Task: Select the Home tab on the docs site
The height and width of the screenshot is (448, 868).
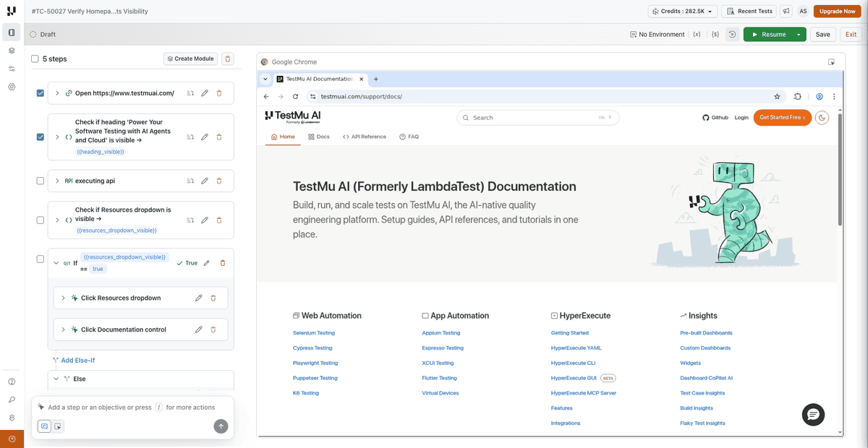Action: (x=283, y=137)
